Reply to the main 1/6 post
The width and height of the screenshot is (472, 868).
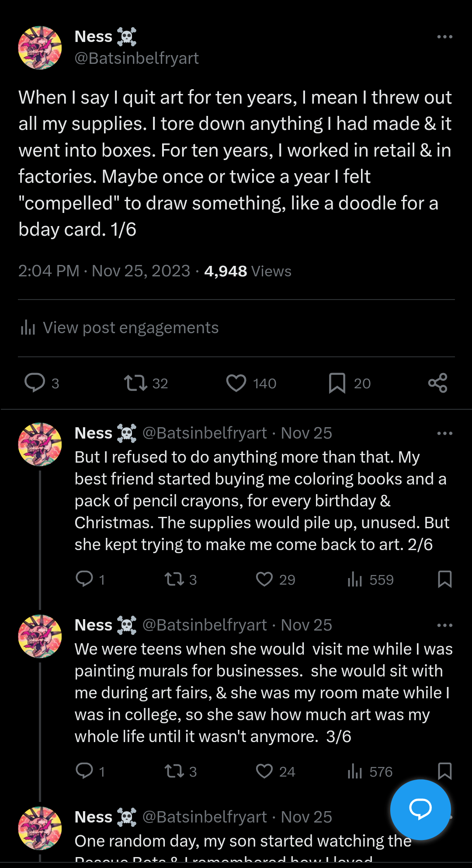coord(35,383)
